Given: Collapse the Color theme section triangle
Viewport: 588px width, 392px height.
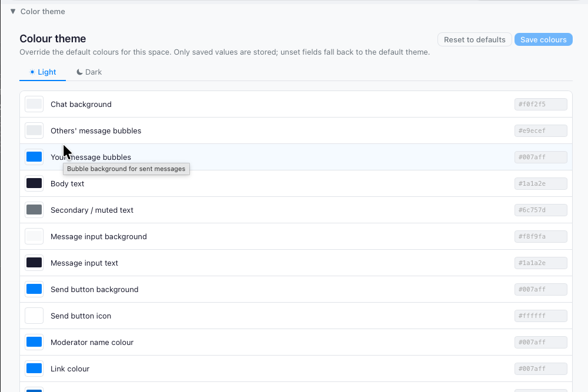Looking at the screenshot, I should (13, 11).
